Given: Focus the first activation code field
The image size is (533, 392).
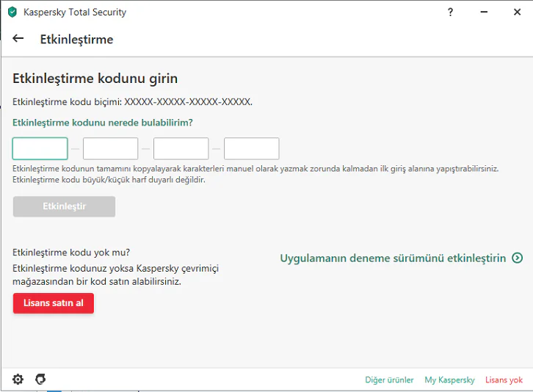Looking at the screenshot, I should point(40,148).
